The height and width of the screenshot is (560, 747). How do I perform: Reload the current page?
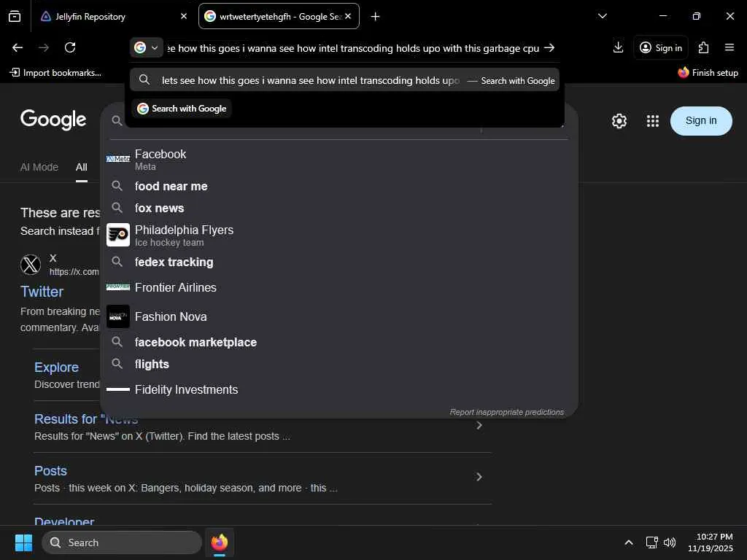pos(70,47)
